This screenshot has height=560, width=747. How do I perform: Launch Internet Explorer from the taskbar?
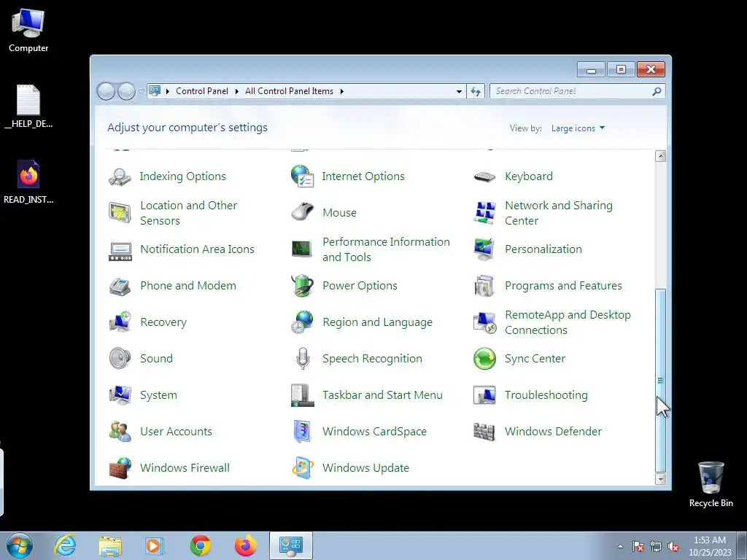tap(65, 545)
